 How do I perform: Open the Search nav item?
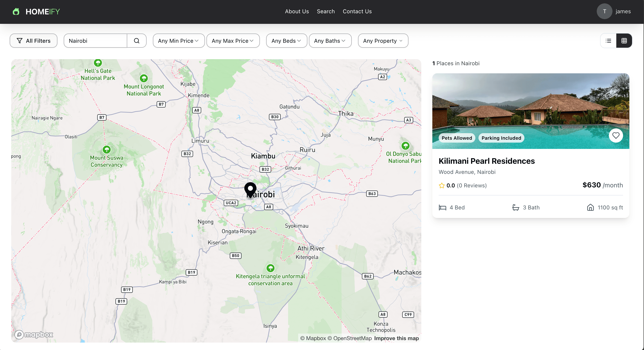pyautogui.click(x=326, y=11)
